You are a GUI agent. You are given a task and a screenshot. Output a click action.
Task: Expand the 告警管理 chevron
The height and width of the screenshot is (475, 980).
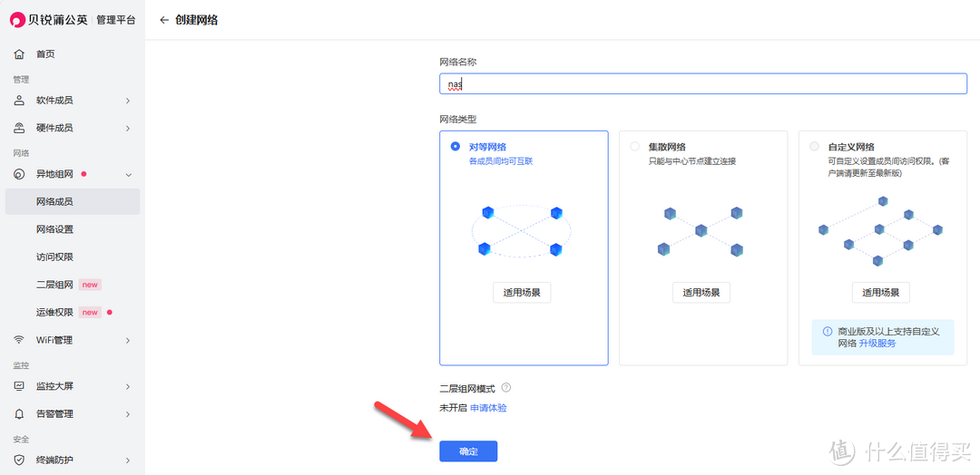pos(128,414)
